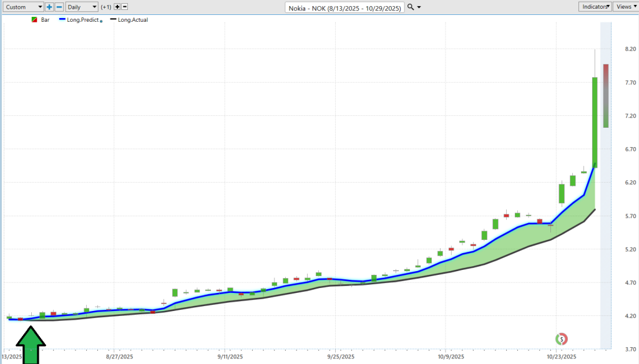639x364 pixels.
Task: Click the magnifying glass search icon
Action: point(411,7)
